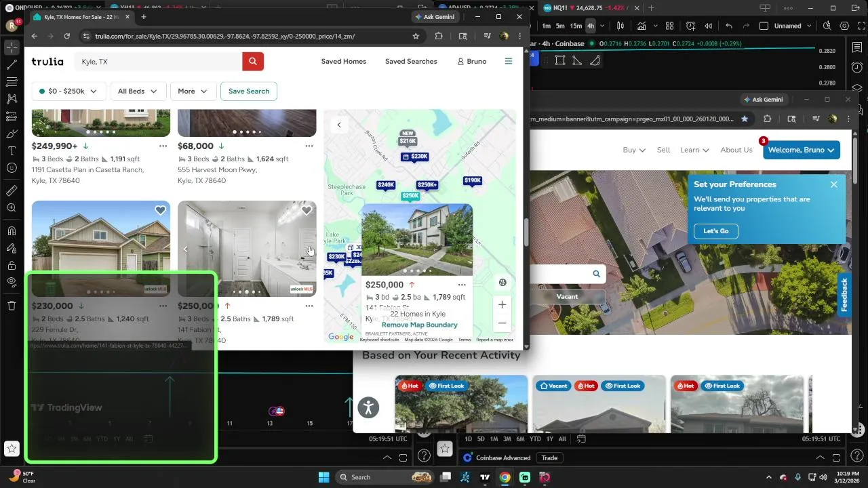This screenshot has width=868, height=488.
Task: Select the trend line drawing tool
Action: coord(12,65)
